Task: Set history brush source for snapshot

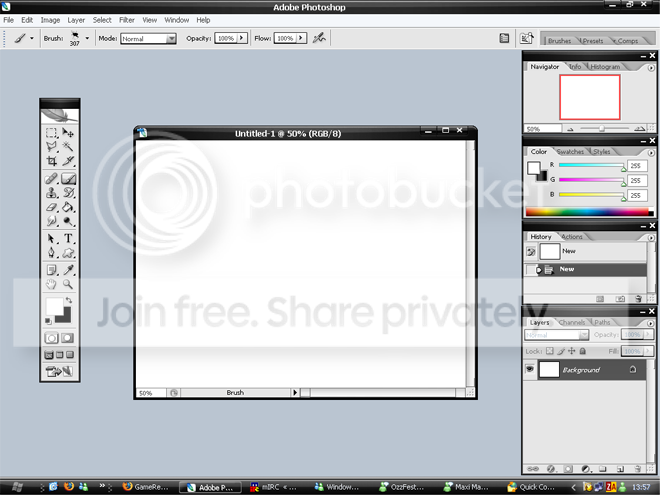Action: click(x=531, y=252)
